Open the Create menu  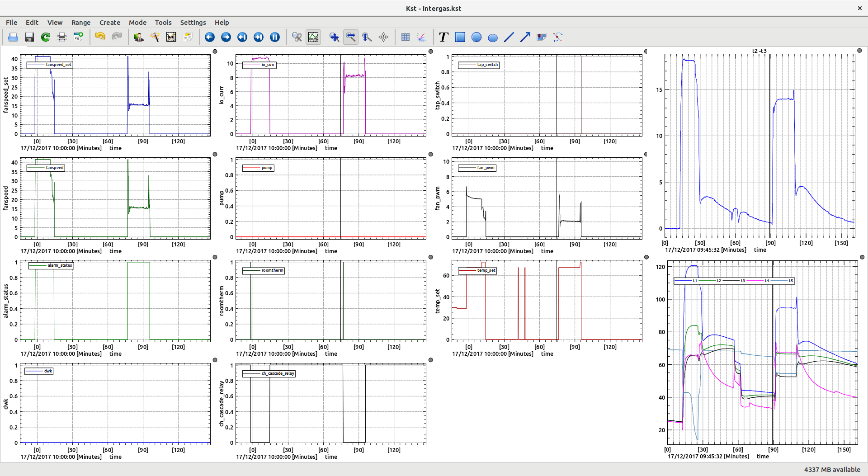point(110,23)
